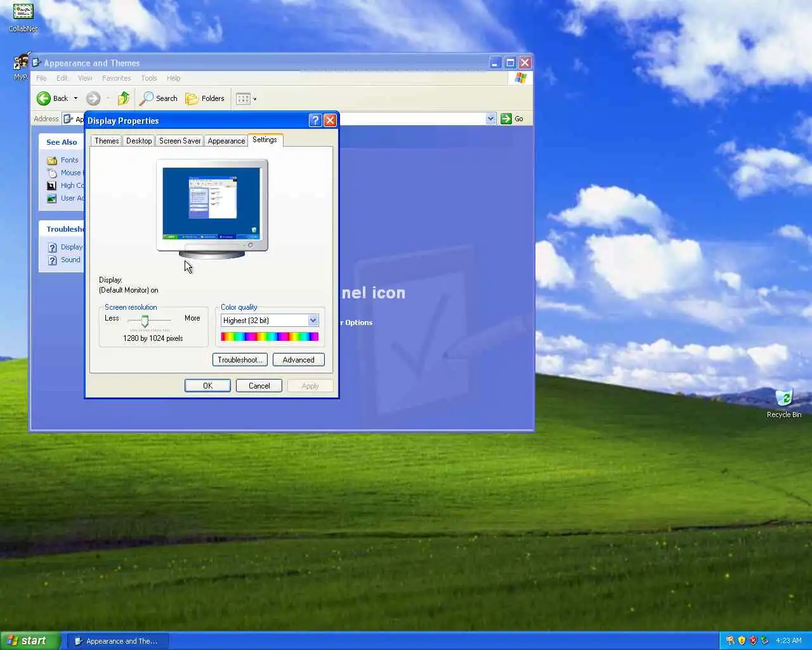Open the High Contrast link
812x650 pixels.
pyautogui.click(x=72, y=185)
